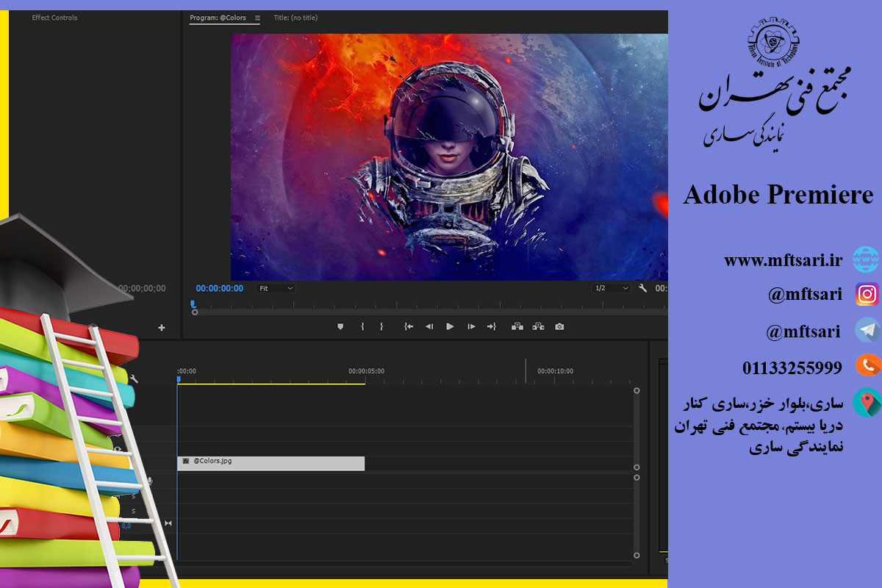This screenshot has height=588, width=882.
Task: Click the Adobe Premiere heading text
Action: point(778,194)
